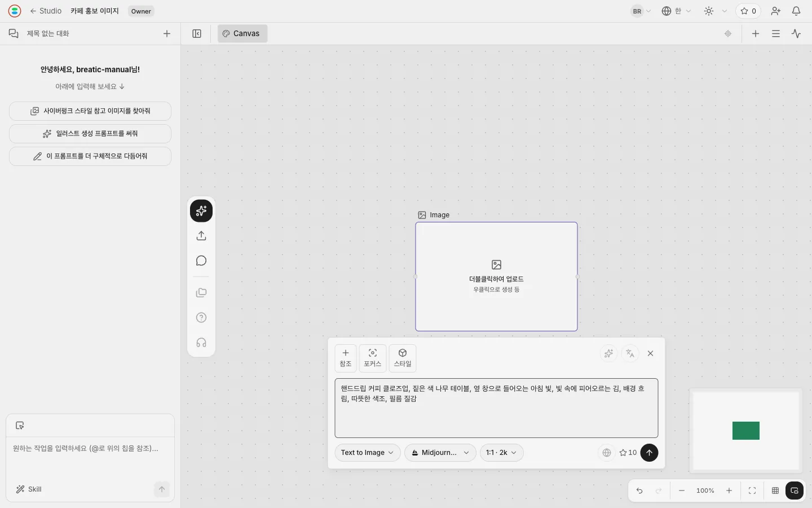The width and height of the screenshot is (812, 508).
Task: Click into the prompt text area
Action: [x=496, y=408]
